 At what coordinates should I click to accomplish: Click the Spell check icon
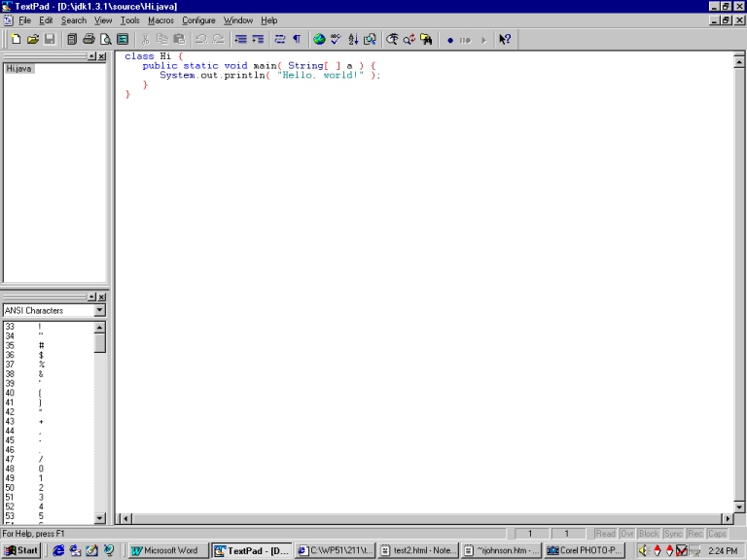click(336, 39)
